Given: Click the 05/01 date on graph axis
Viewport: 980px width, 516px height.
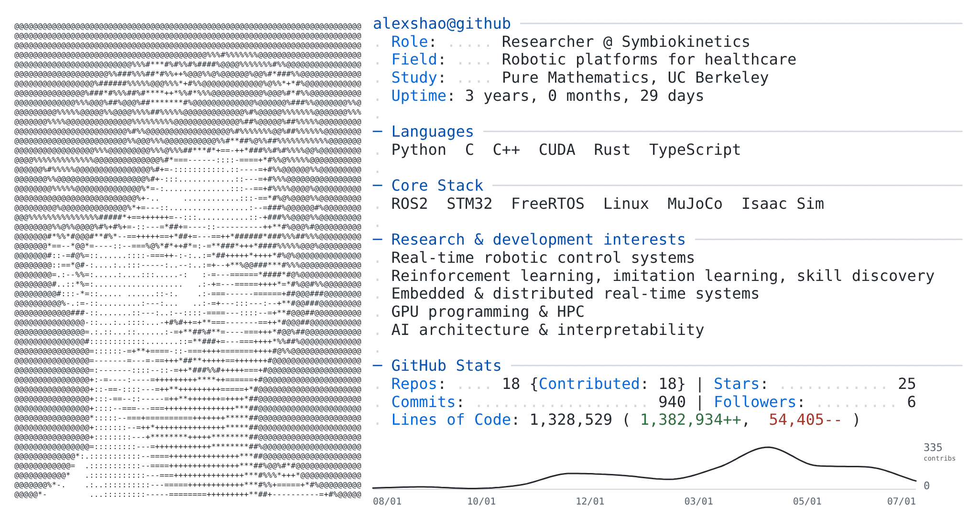Looking at the screenshot, I should coord(807,501).
